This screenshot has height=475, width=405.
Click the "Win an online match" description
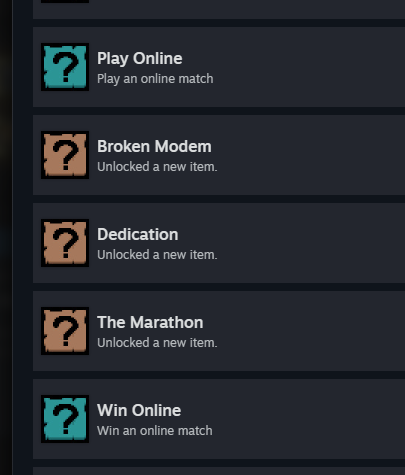(x=155, y=431)
